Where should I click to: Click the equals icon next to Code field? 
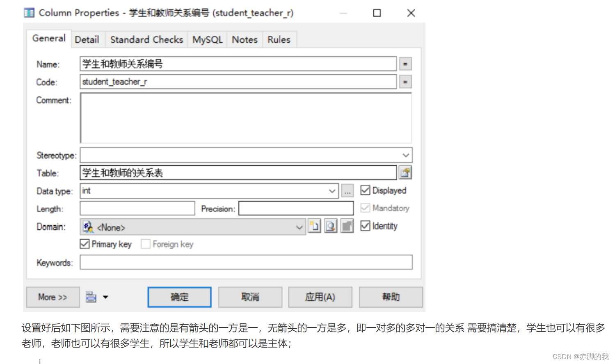[x=405, y=82]
